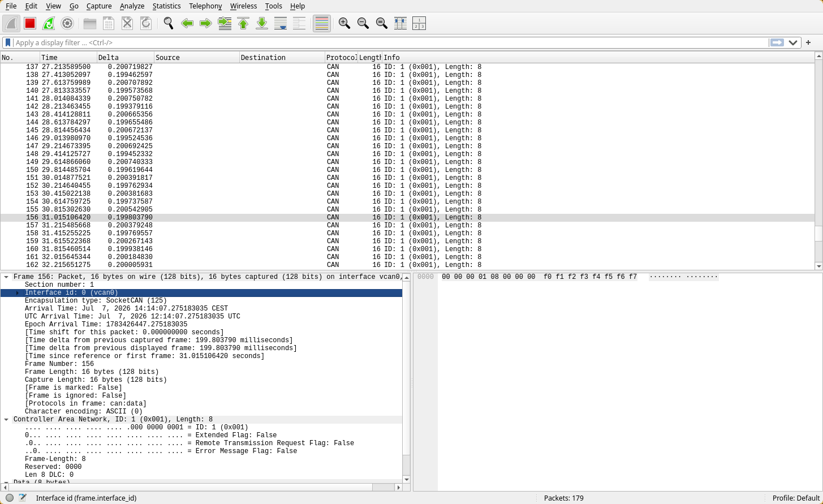Click the display filter bookmark icon

tap(8, 42)
